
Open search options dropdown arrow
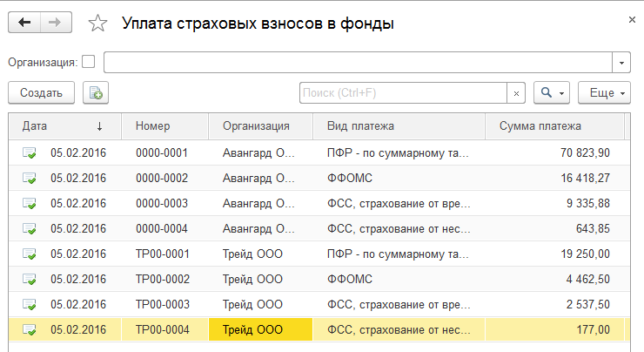[x=562, y=92]
